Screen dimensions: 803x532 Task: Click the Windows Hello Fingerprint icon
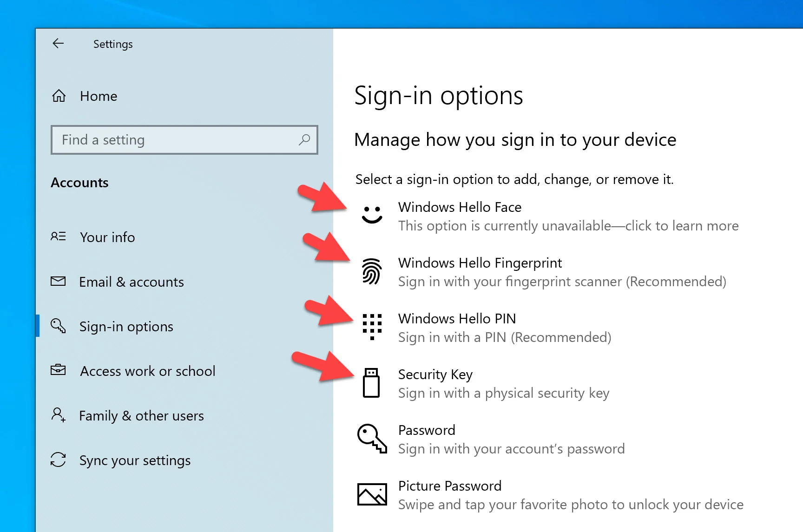pyautogui.click(x=372, y=271)
